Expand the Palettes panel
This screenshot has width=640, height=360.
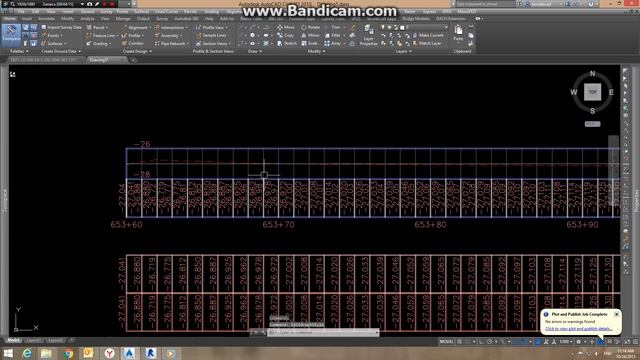point(19,51)
